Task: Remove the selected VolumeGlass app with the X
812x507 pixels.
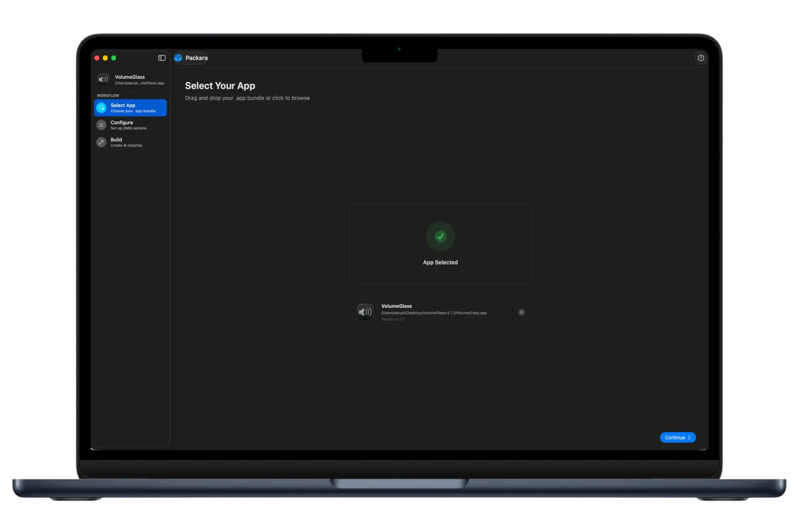Action: [521, 312]
